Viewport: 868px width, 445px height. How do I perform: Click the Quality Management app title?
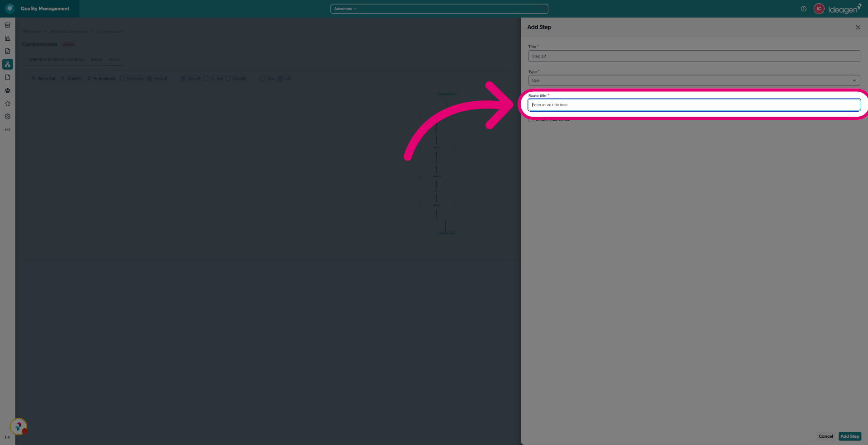coord(45,9)
